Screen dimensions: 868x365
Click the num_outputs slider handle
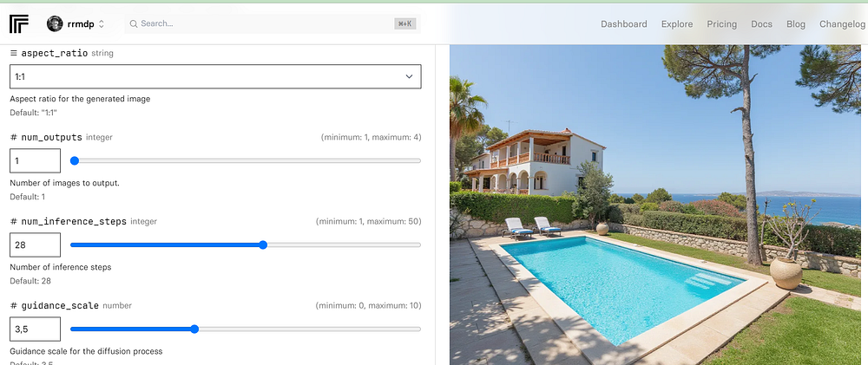[x=75, y=161]
